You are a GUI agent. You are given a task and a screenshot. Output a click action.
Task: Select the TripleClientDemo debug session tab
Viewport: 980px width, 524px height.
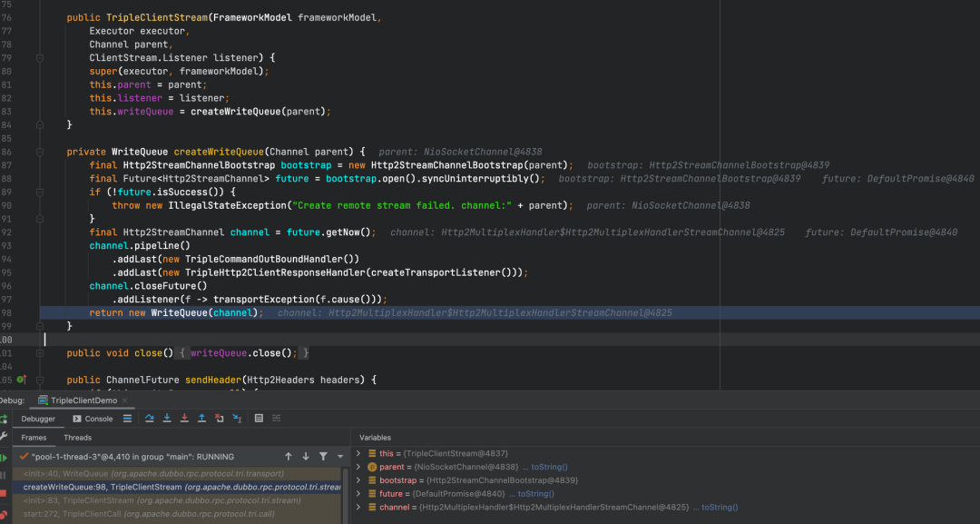[x=84, y=400]
